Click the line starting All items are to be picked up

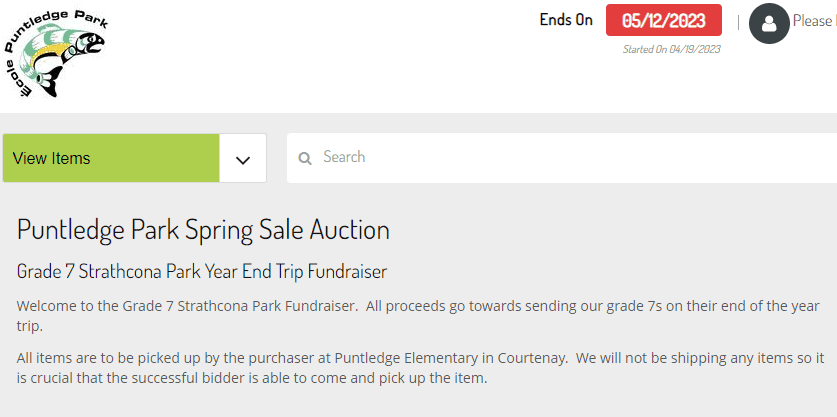coord(420,358)
